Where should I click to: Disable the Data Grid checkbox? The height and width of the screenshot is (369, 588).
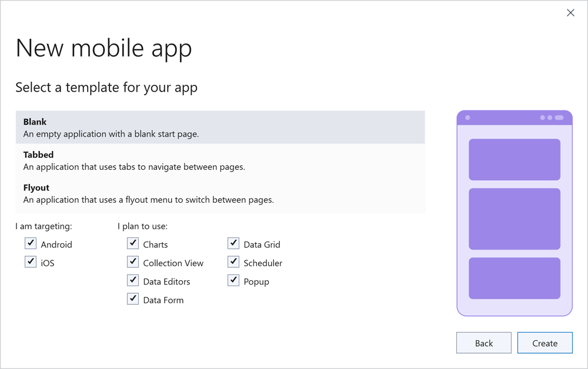tap(233, 243)
